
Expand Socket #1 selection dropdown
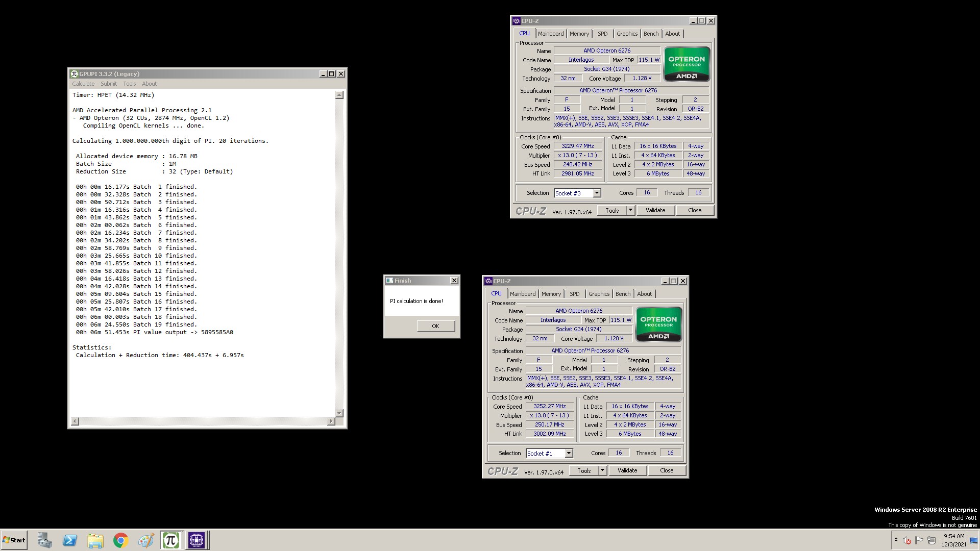[569, 454]
